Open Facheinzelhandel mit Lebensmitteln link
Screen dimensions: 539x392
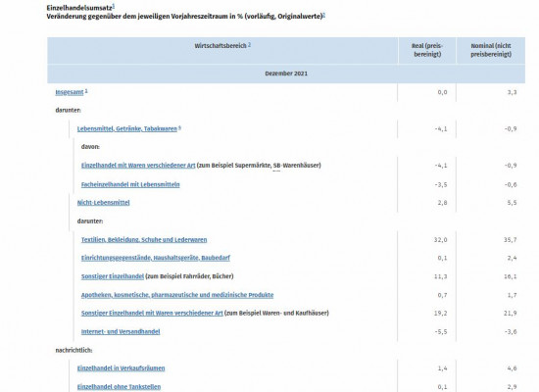[130, 184]
